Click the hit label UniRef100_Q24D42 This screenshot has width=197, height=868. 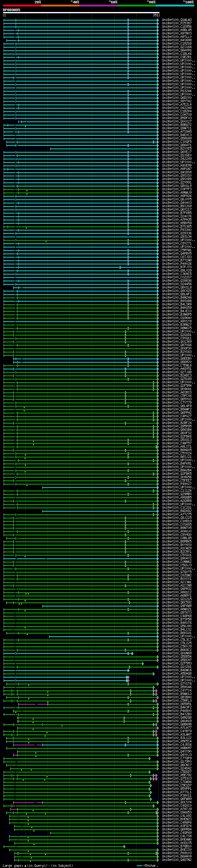coord(177,768)
